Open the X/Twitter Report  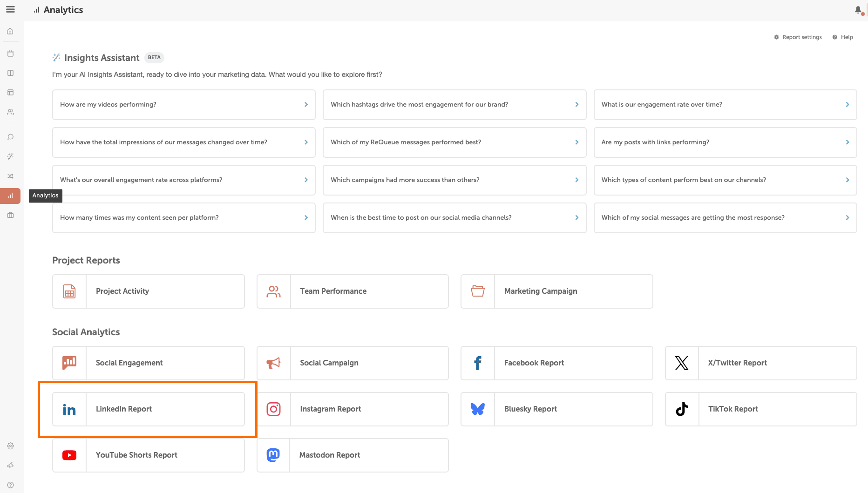[761, 363]
